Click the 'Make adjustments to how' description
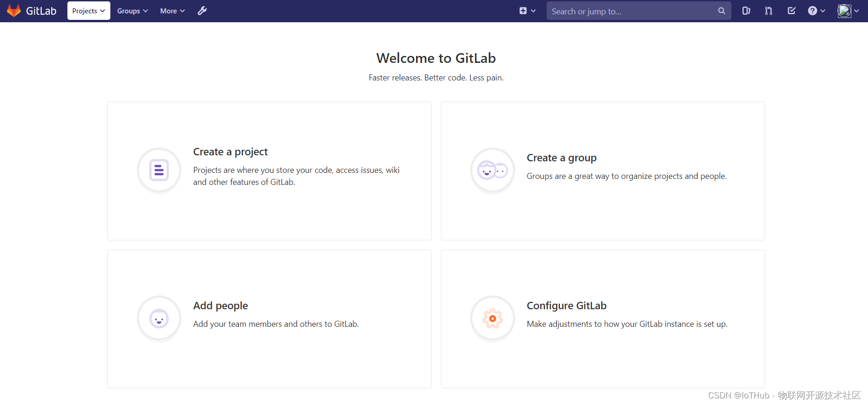The image size is (868, 404). tap(627, 324)
